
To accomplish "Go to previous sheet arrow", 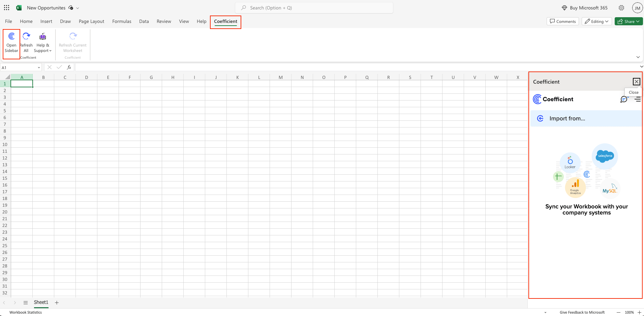I will tap(4, 303).
